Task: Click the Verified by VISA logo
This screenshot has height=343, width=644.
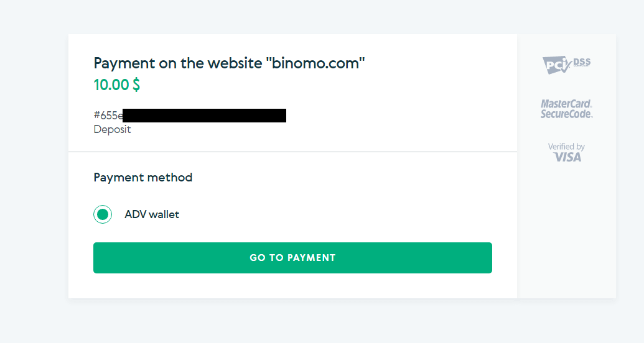Action: (x=566, y=152)
